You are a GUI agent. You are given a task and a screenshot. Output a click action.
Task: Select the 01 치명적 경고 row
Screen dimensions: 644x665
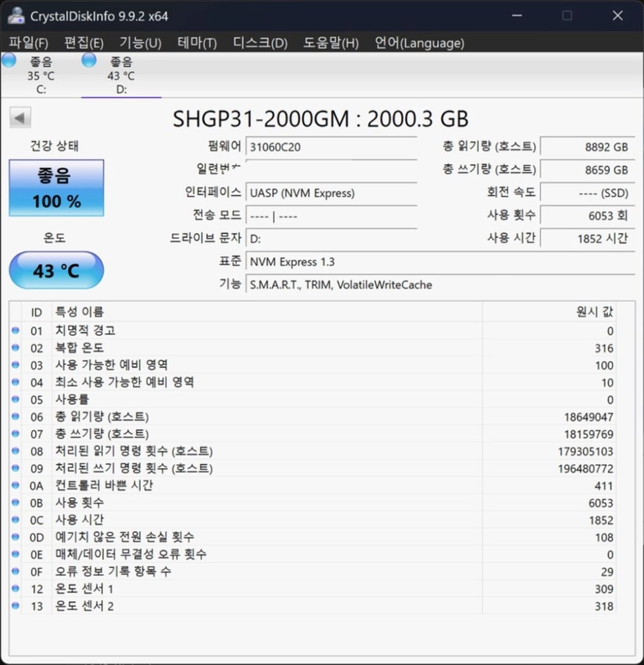pos(313,331)
